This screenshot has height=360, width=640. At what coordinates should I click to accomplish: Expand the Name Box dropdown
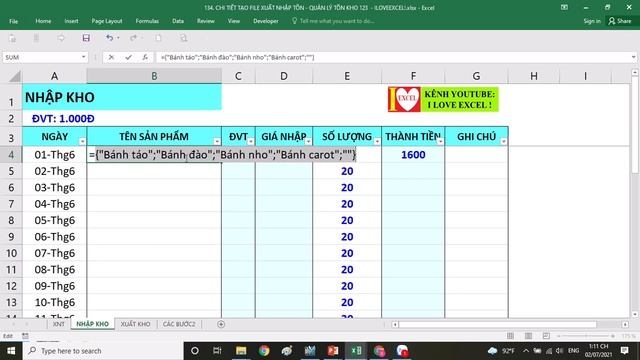(x=84, y=57)
